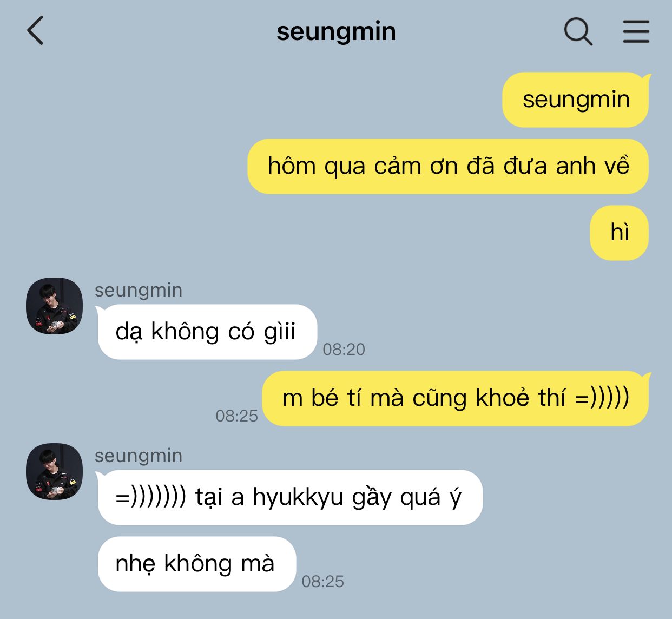672x619 pixels.
Task: Select the 'hôm qua cảm ơn đã đưa anh về' bubble
Action: [448, 167]
